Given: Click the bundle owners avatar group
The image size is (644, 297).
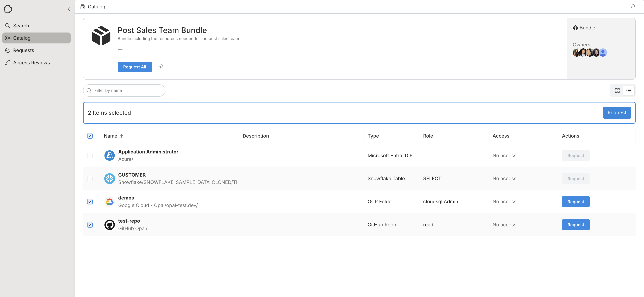Looking at the screenshot, I should point(590,53).
